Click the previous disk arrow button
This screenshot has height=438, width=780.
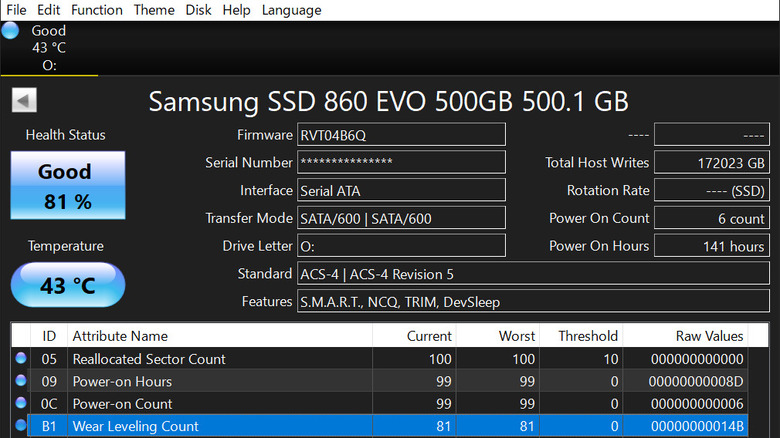(24, 100)
